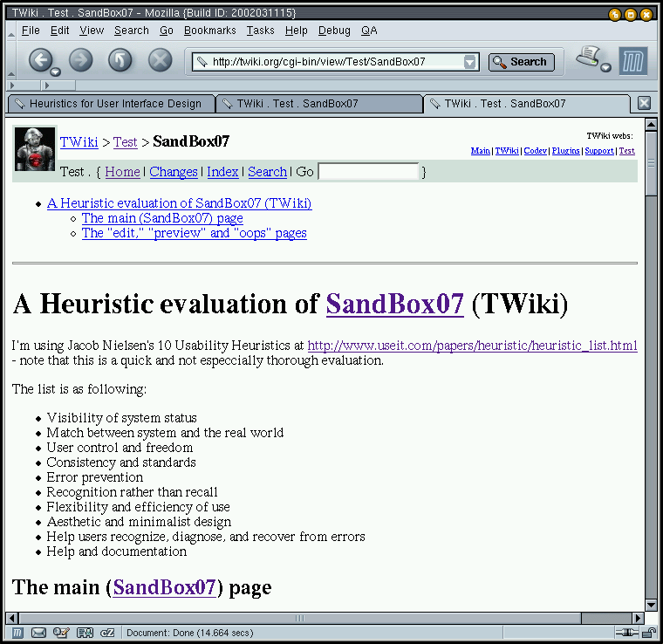The width and height of the screenshot is (663, 644).
Task: Reload the page with the Reload button
Action: [120, 59]
